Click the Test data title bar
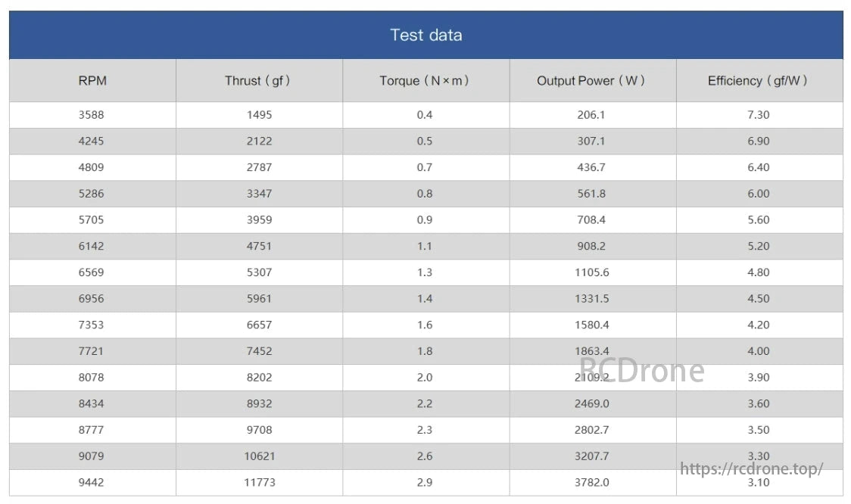 click(425, 35)
